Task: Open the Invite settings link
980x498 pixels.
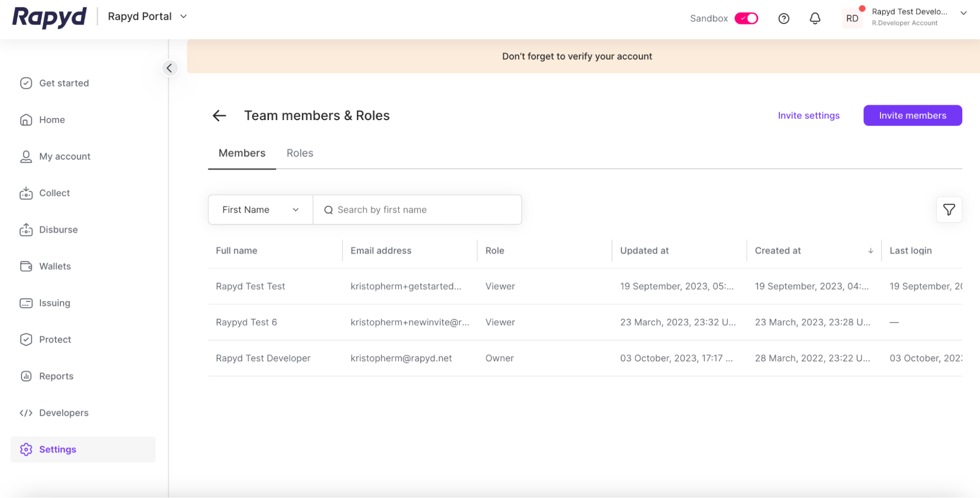Action: click(x=808, y=116)
